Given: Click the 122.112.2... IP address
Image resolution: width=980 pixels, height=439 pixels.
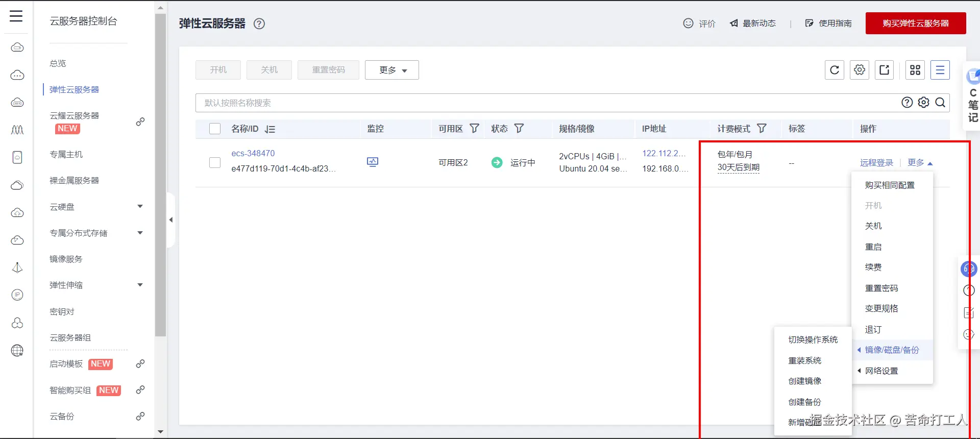Looking at the screenshot, I should [x=664, y=153].
